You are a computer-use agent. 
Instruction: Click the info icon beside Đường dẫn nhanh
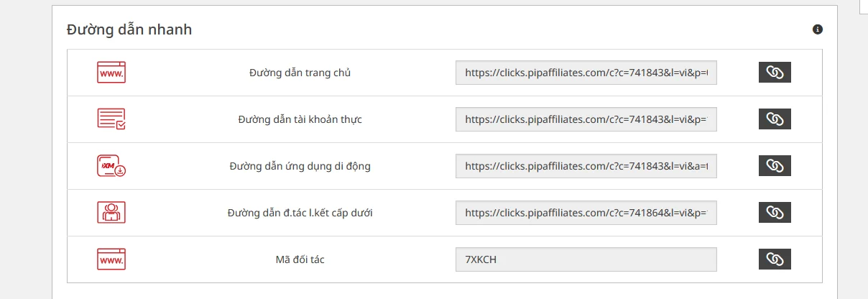817,29
